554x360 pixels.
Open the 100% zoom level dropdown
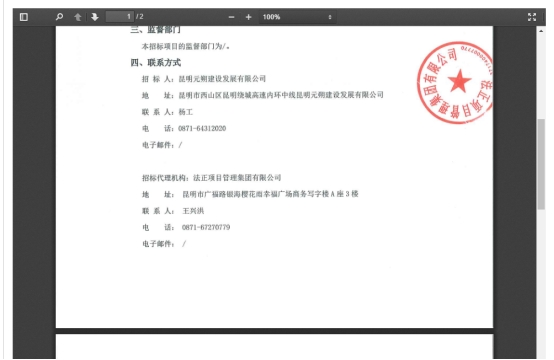pos(297,17)
